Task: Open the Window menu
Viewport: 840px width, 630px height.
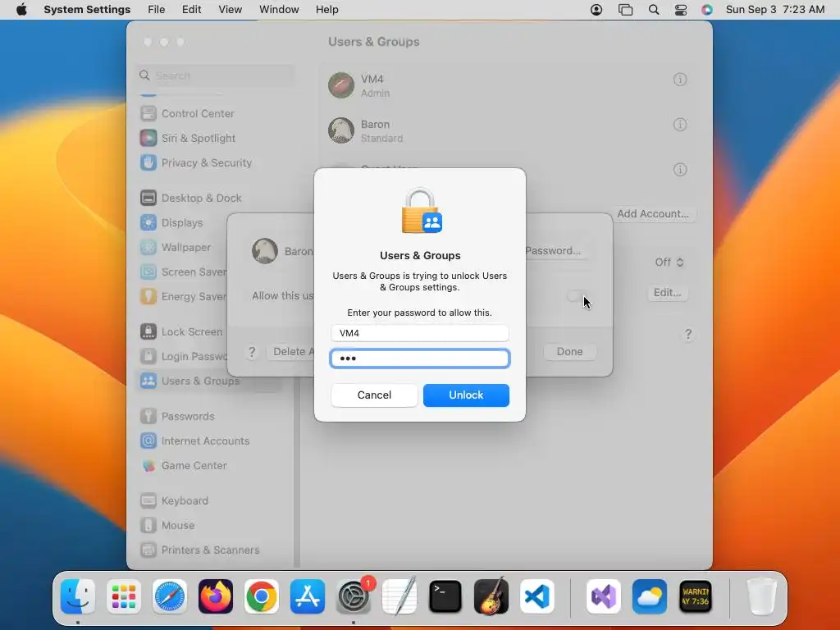Action: [279, 10]
